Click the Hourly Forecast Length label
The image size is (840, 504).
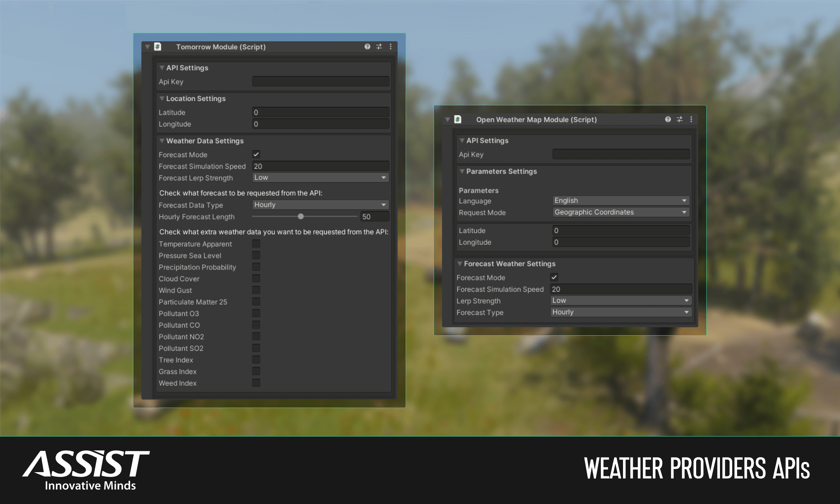coord(197,217)
